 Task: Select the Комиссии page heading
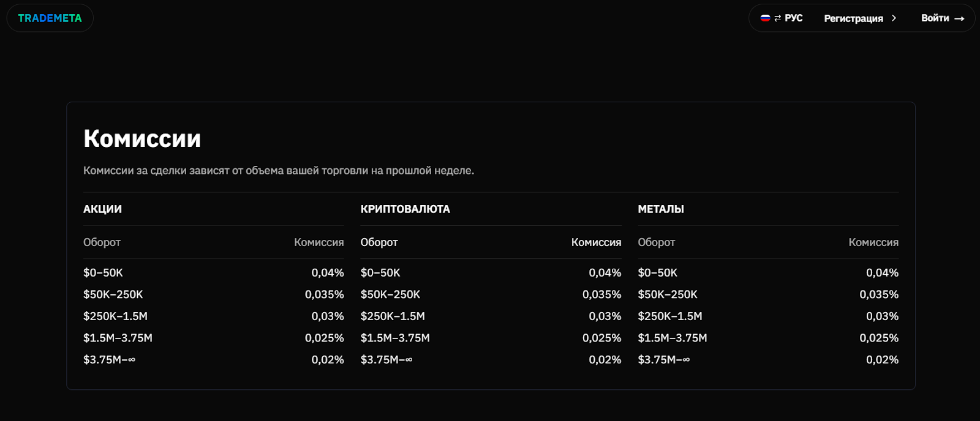point(142,138)
